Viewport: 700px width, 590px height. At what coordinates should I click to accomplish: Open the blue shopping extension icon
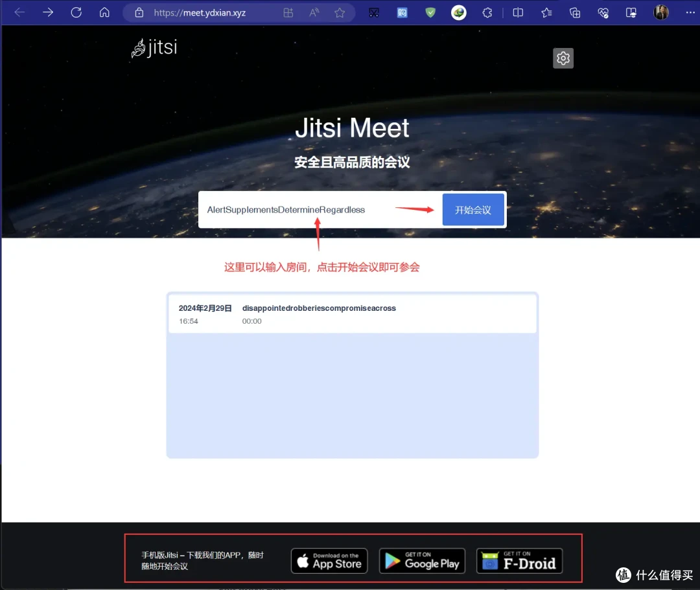point(402,13)
